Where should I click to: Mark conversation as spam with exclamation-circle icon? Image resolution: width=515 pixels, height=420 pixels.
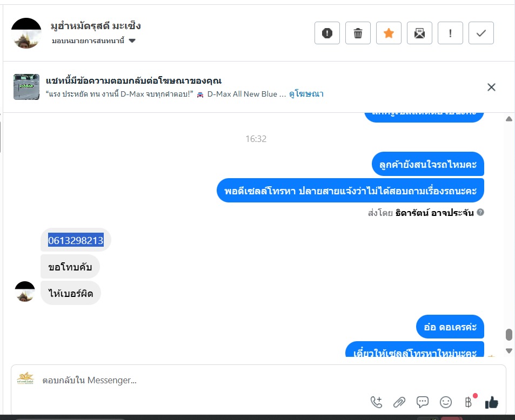click(327, 33)
